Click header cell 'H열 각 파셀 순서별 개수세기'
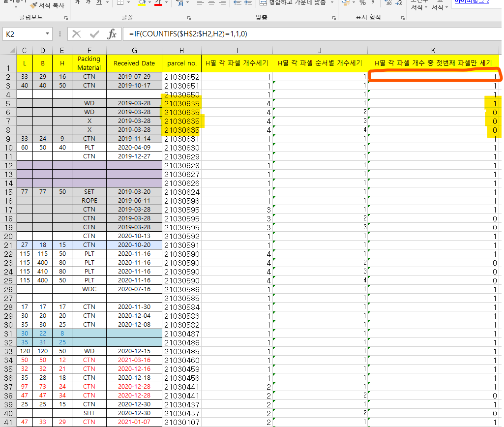 [x=320, y=63]
